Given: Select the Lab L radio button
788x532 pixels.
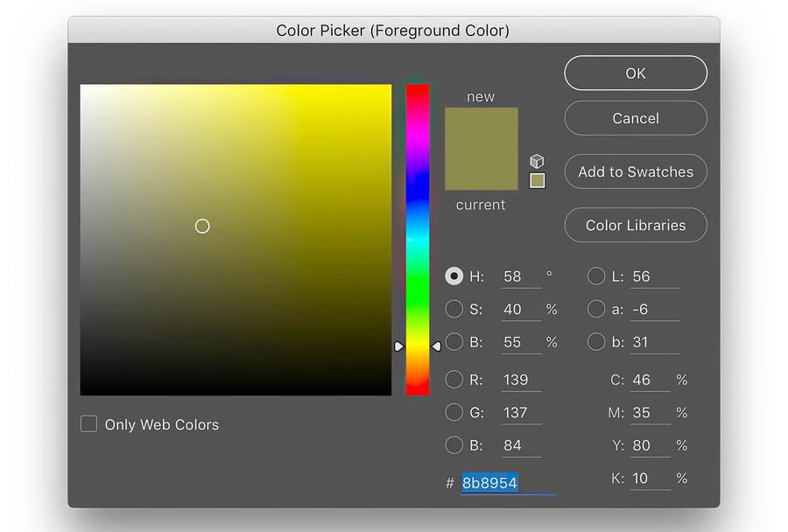Looking at the screenshot, I should 596,276.
